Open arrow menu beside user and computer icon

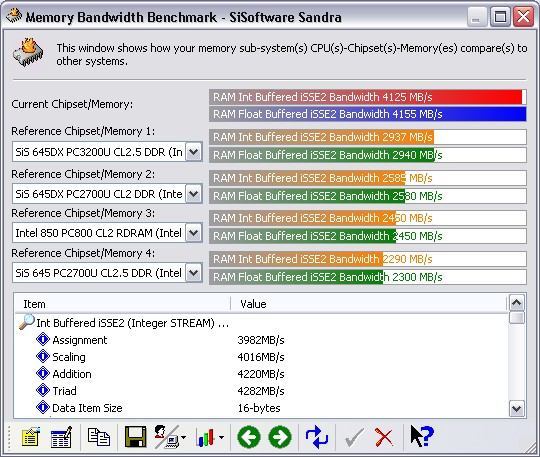coord(184,438)
